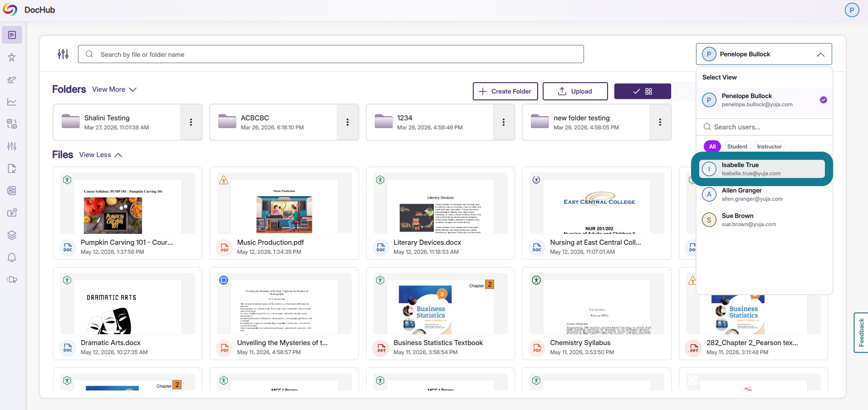
Task: Select Penelope Bullock checkmark in Select View
Action: pos(824,100)
